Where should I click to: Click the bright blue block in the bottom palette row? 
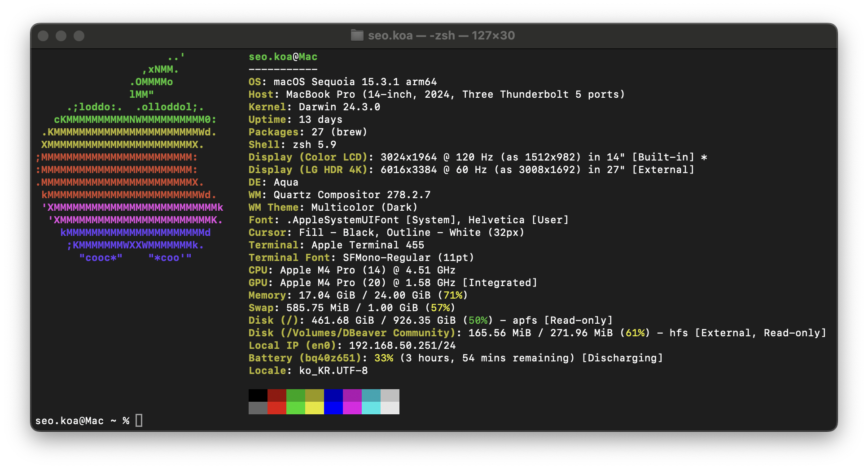coord(333,408)
